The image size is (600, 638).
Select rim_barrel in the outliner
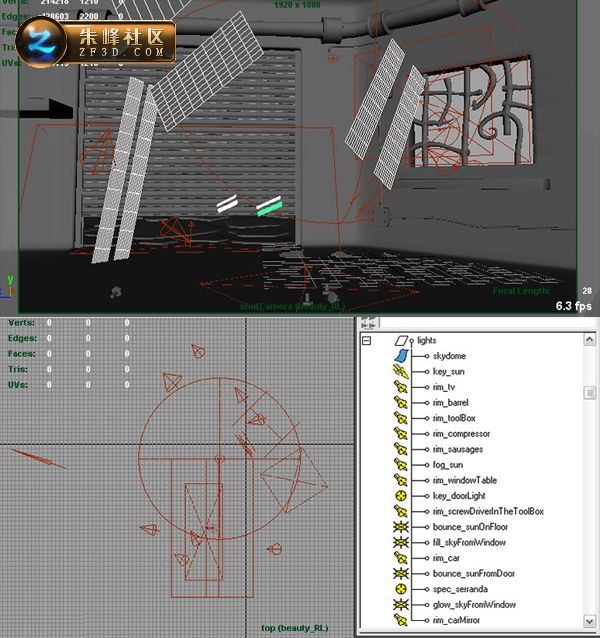[x=451, y=402]
